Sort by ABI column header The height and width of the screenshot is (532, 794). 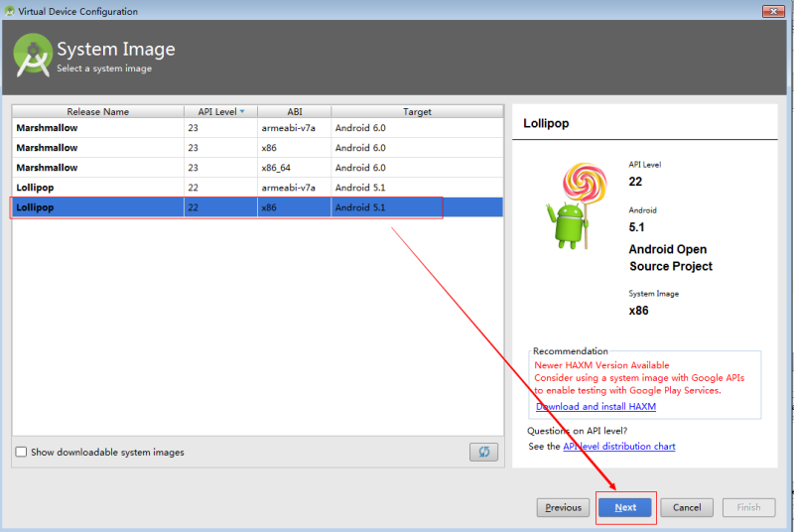[x=294, y=111]
